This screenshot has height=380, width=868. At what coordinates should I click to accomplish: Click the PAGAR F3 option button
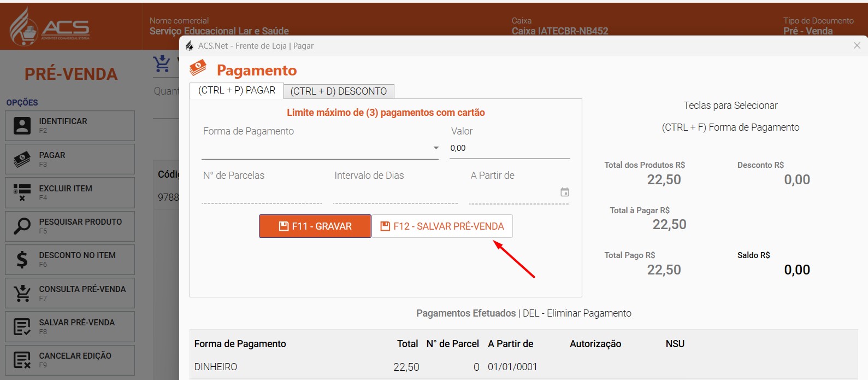pos(70,160)
